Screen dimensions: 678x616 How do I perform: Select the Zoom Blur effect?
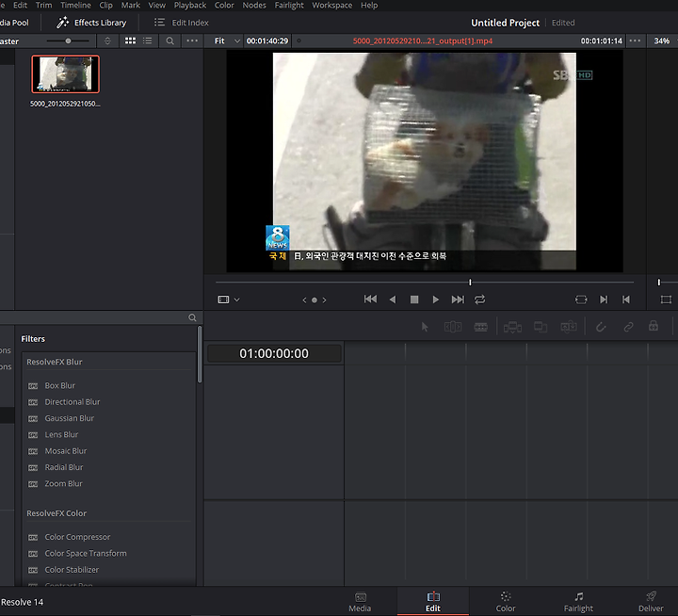pos(63,484)
